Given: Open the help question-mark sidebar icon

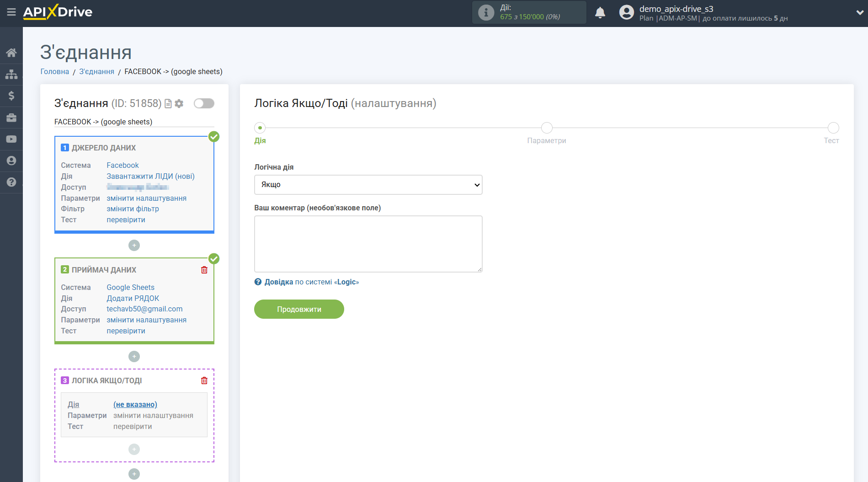Looking at the screenshot, I should [11, 182].
